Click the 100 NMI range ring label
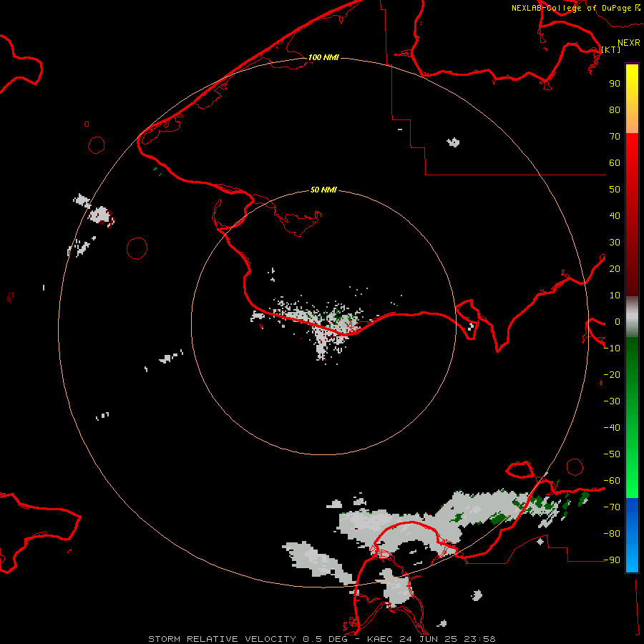The height and width of the screenshot is (644, 644). click(x=323, y=57)
